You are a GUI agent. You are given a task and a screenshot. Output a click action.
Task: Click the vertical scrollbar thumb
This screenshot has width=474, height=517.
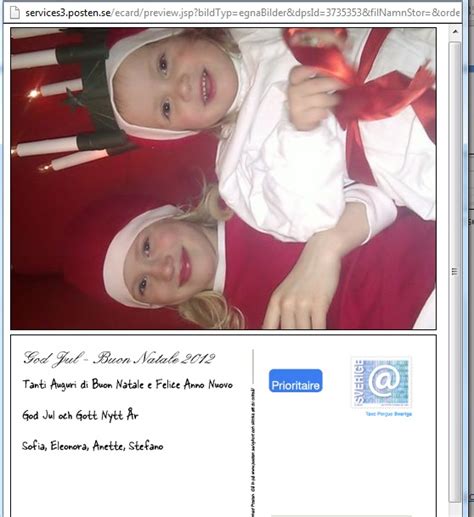pyautogui.click(x=455, y=272)
